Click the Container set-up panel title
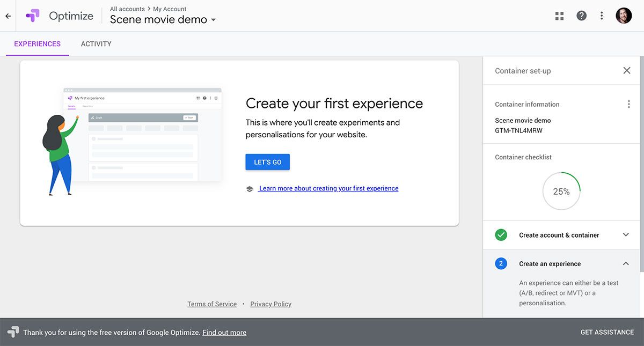 [523, 71]
